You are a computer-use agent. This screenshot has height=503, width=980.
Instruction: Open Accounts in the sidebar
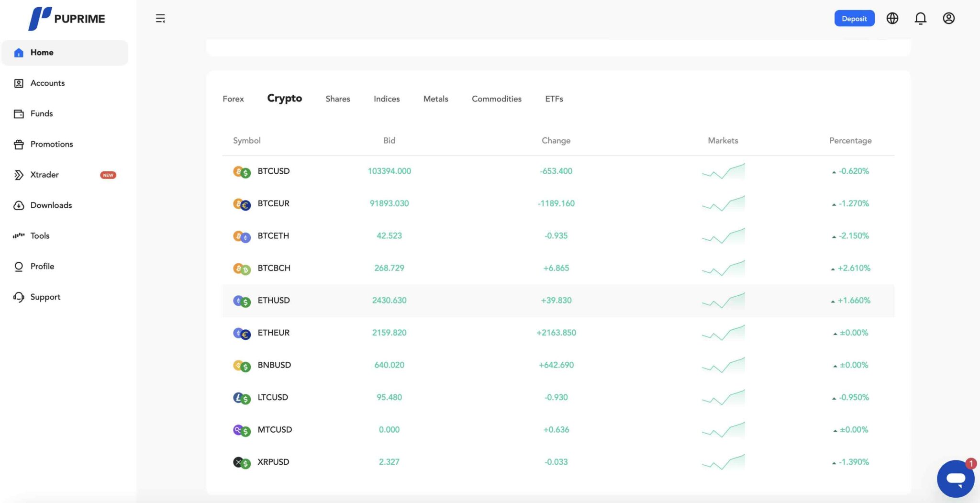pos(47,83)
